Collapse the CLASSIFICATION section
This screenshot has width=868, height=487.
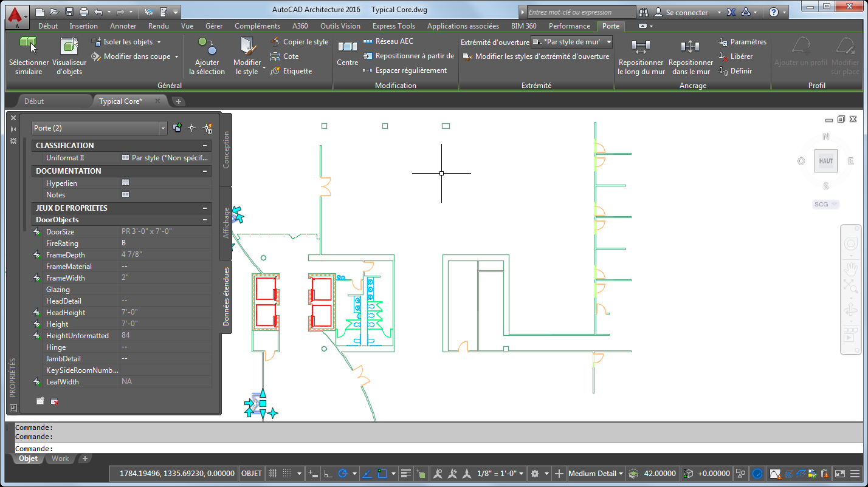[205, 146]
